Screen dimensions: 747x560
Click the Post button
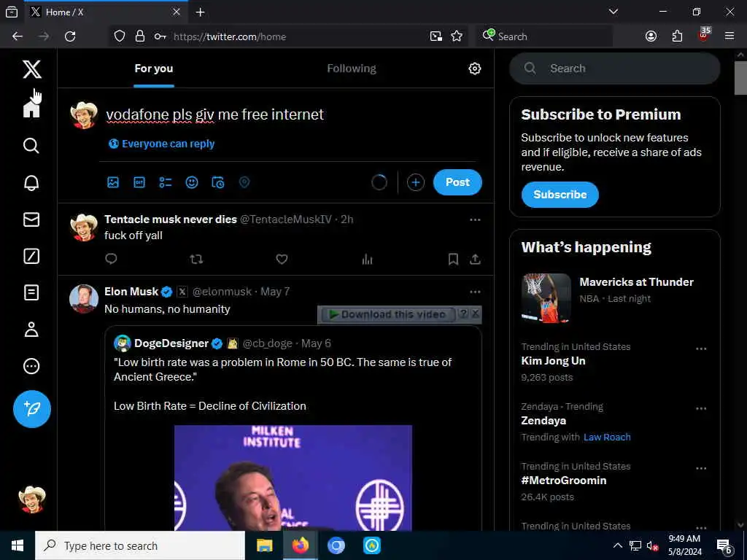457,182
